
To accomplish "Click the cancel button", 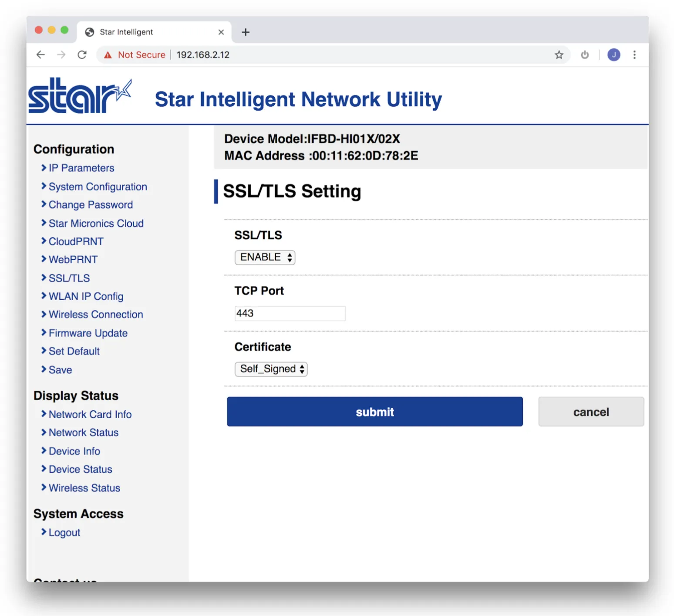I will [x=591, y=412].
